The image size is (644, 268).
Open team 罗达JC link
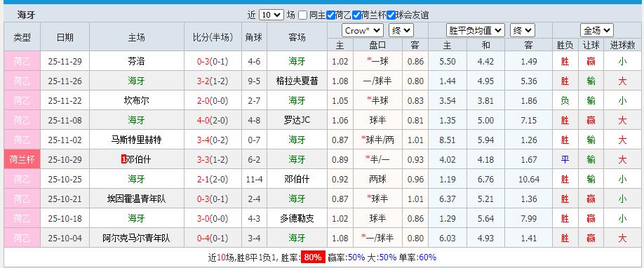coord(297,120)
